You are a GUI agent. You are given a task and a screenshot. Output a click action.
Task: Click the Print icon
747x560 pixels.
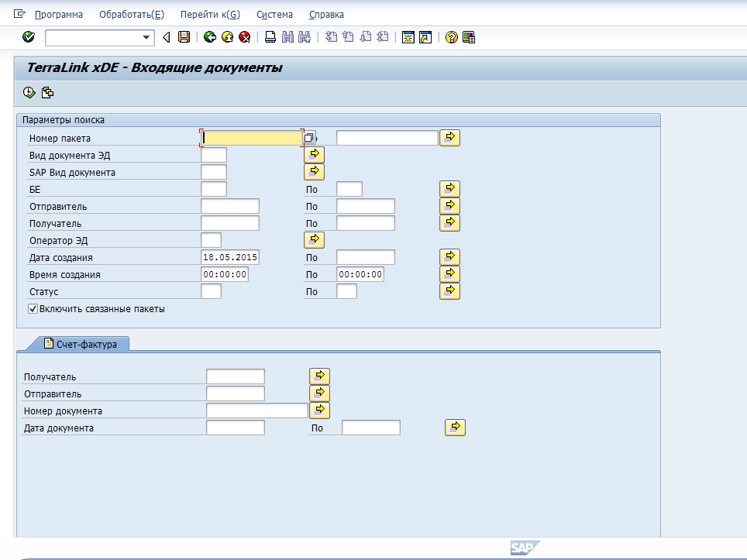click(x=270, y=37)
